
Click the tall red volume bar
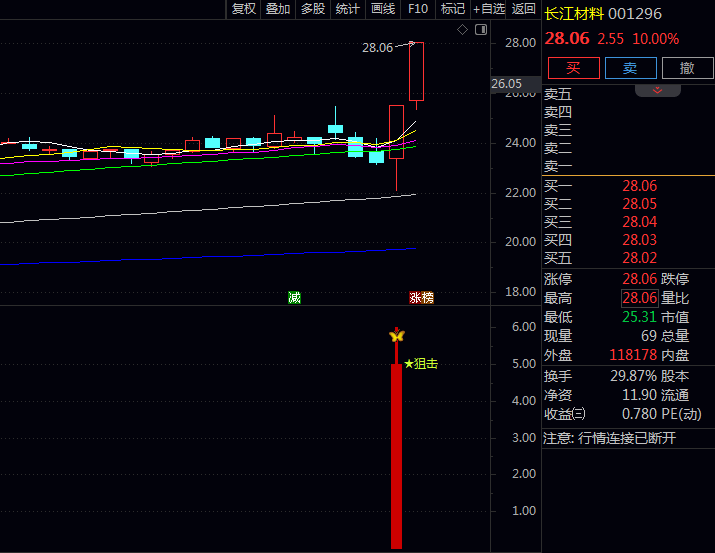(x=397, y=456)
